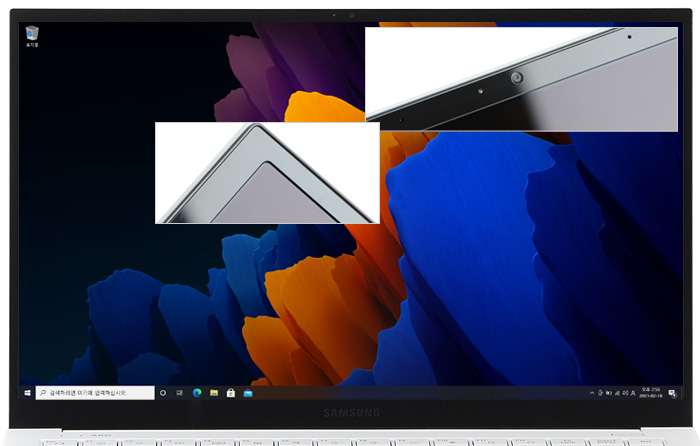Open Task View on the taskbar
This screenshot has height=446, width=700.
(179, 393)
